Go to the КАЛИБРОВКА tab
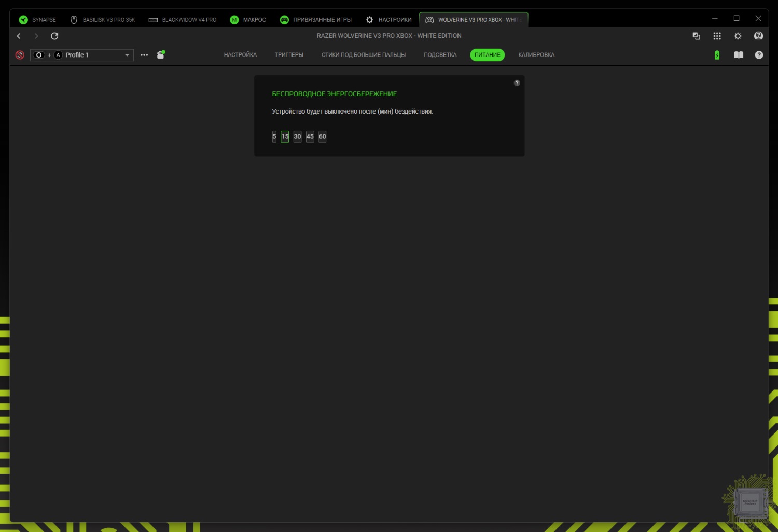Viewport: 778px width, 532px height. click(536, 55)
